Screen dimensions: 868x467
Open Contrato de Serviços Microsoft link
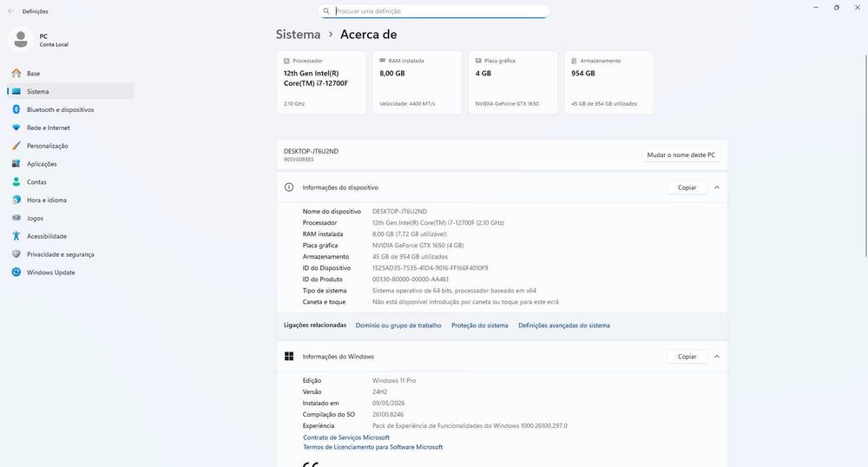[346, 437]
